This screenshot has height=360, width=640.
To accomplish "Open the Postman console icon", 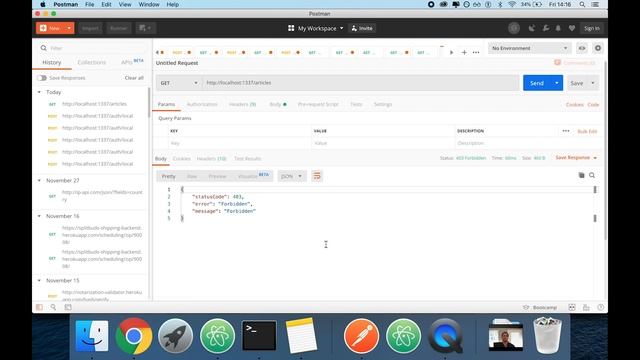I will pos(68,307).
